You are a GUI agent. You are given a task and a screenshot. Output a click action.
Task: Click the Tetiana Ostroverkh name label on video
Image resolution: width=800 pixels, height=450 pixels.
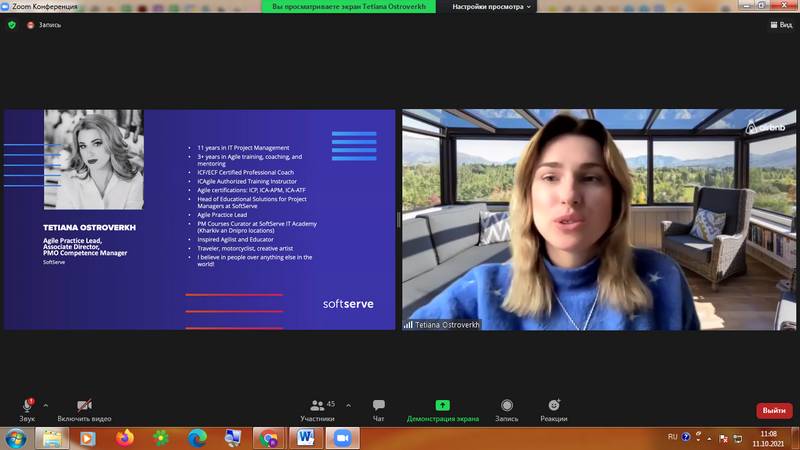coord(447,324)
